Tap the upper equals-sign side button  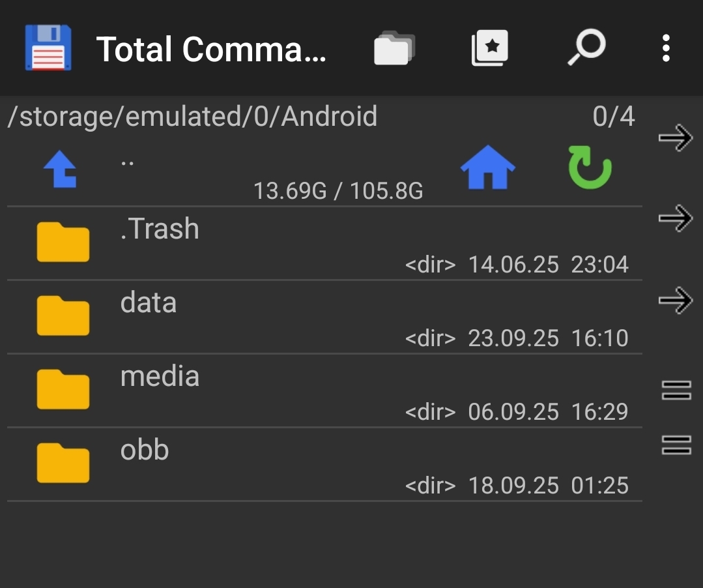676,390
